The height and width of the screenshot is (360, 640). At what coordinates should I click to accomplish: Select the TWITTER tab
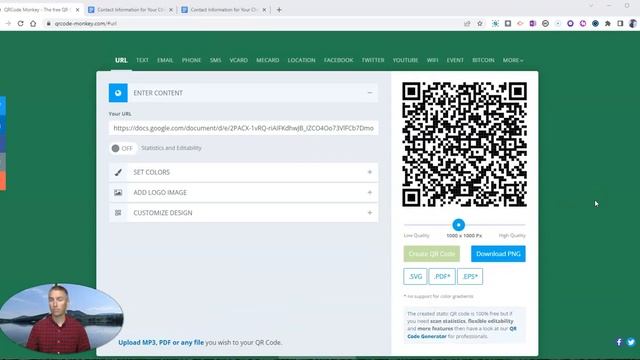coord(373,60)
